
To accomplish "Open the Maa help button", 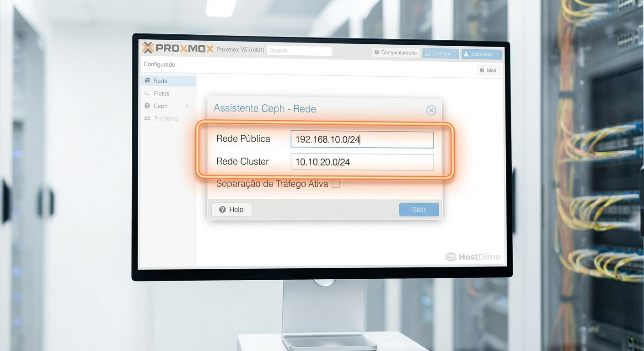I will 488,70.
